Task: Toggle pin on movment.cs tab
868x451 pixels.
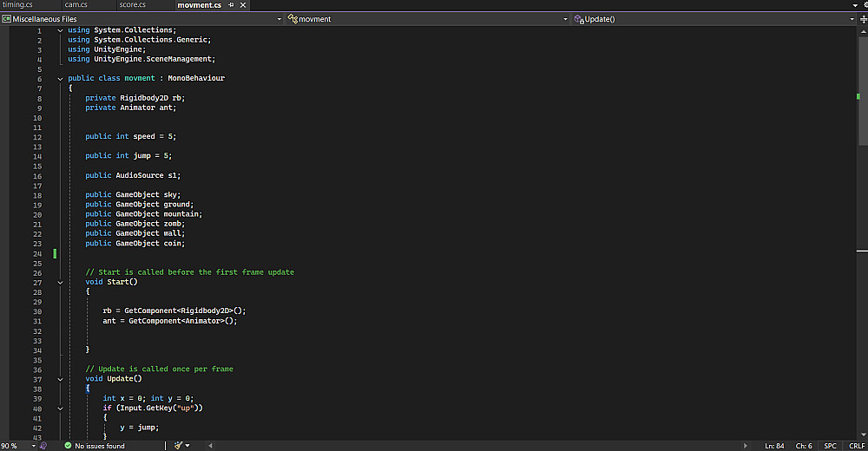Action: click(x=232, y=5)
